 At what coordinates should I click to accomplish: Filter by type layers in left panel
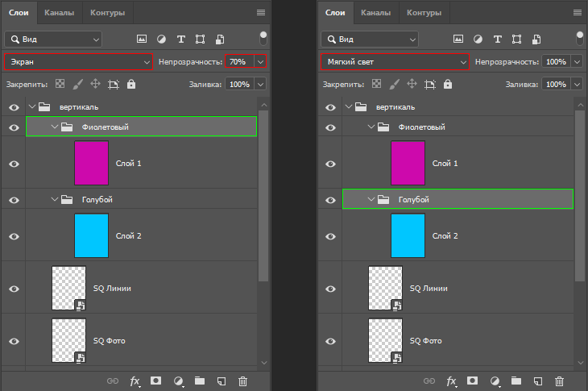181,39
